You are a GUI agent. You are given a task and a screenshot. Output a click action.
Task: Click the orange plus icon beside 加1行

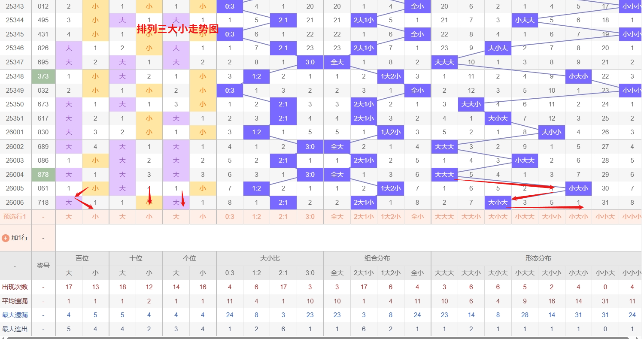pyautogui.click(x=6, y=238)
